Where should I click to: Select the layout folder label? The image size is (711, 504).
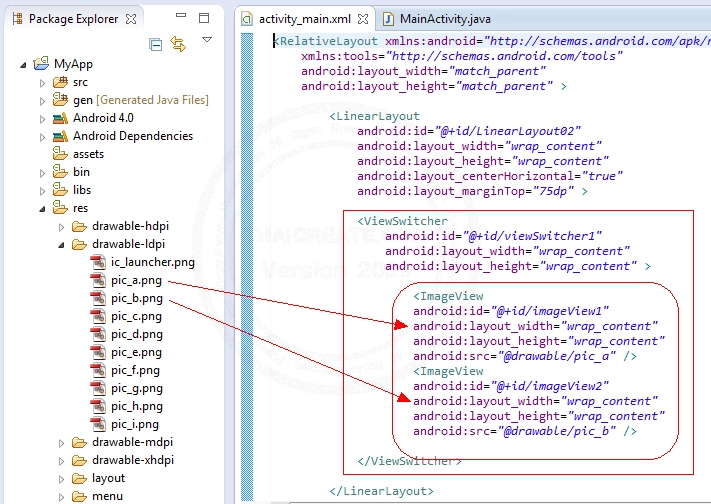click(x=108, y=478)
